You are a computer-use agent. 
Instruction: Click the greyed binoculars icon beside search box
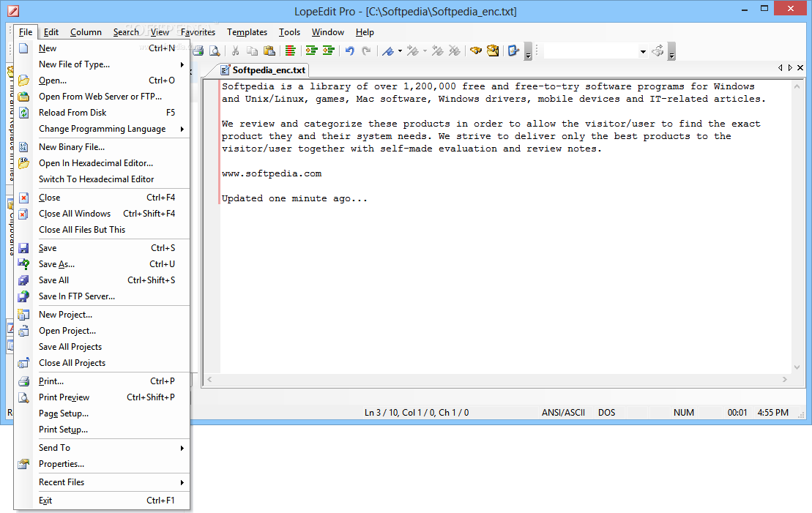[x=658, y=50]
